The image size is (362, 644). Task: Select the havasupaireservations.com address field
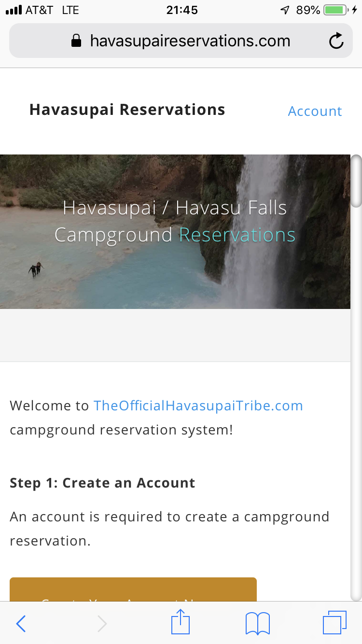[181, 41]
